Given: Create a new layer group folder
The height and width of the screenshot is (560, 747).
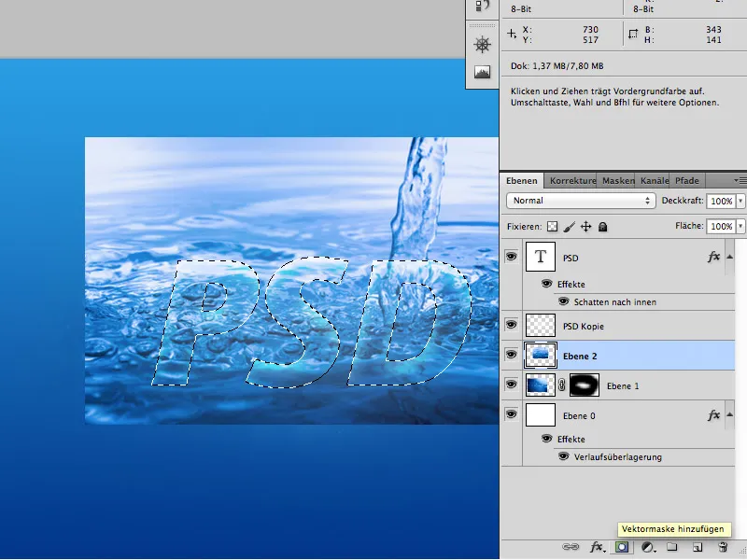Looking at the screenshot, I should [671, 546].
